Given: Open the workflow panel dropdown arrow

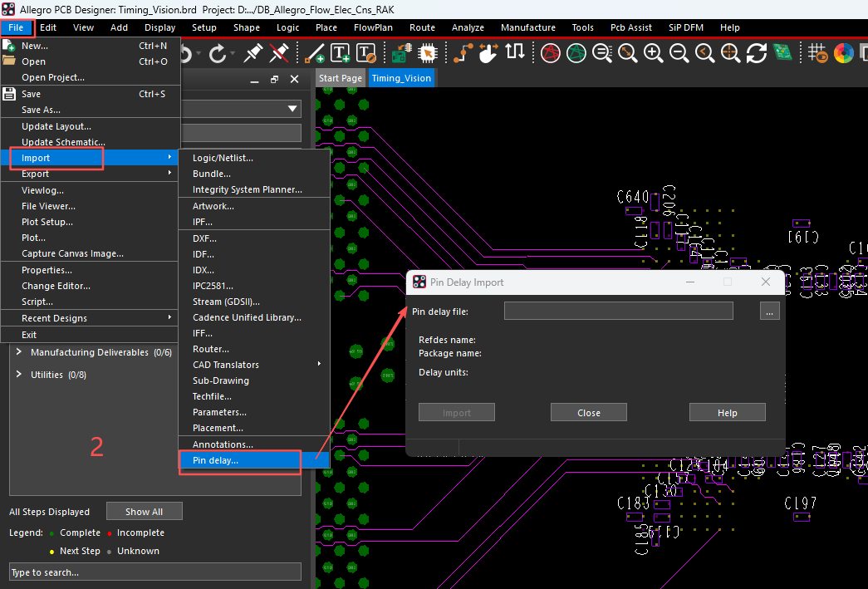Looking at the screenshot, I should [x=292, y=109].
